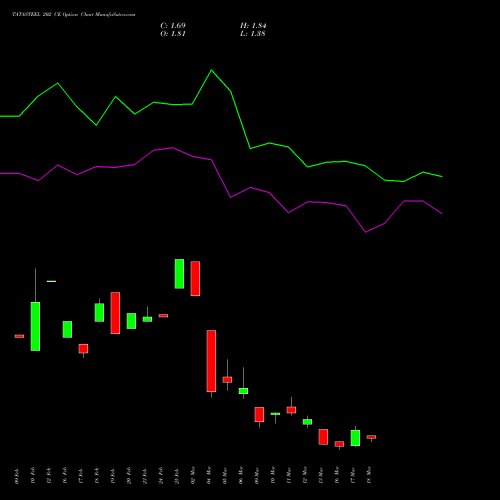This screenshot has width=500, height=500.
Task: Click the 09 Mar date label
Action: [x=257, y=476]
